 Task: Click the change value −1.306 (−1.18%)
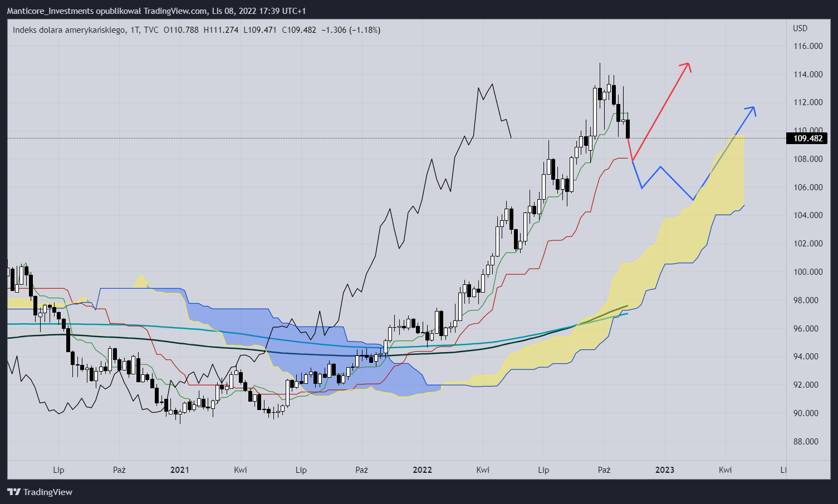(351, 30)
